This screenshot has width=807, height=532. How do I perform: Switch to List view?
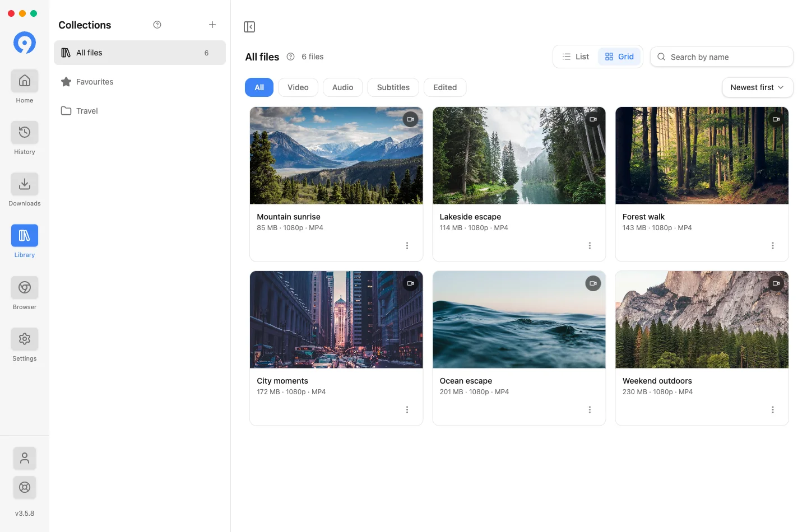point(576,57)
